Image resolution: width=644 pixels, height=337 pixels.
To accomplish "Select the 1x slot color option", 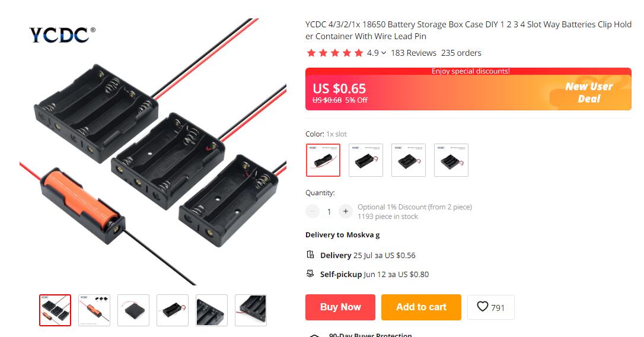I will click(x=323, y=160).
